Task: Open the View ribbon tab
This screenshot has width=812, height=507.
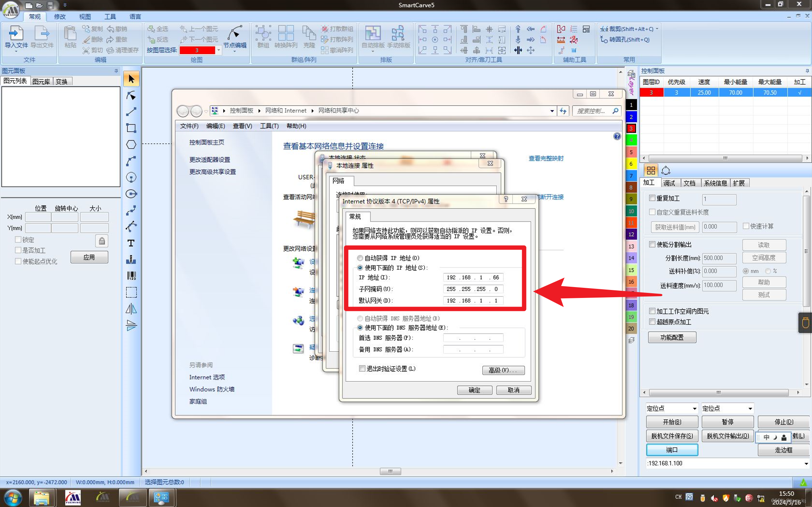Action: (x=85, y=17)
